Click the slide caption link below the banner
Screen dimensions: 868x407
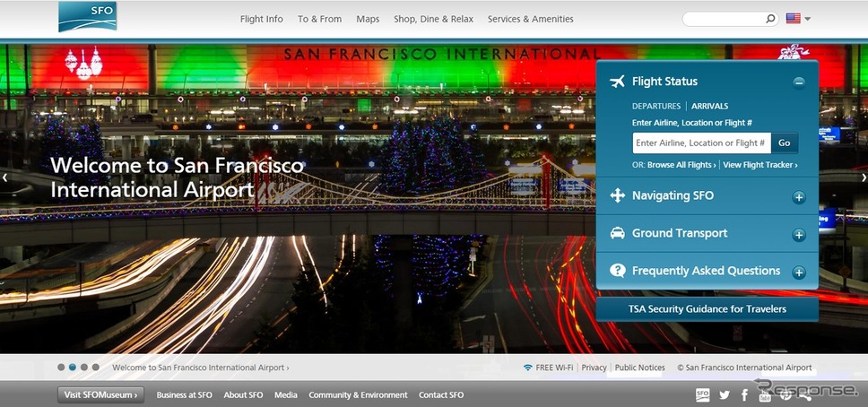pyautogui.click(x=200, y=368)
